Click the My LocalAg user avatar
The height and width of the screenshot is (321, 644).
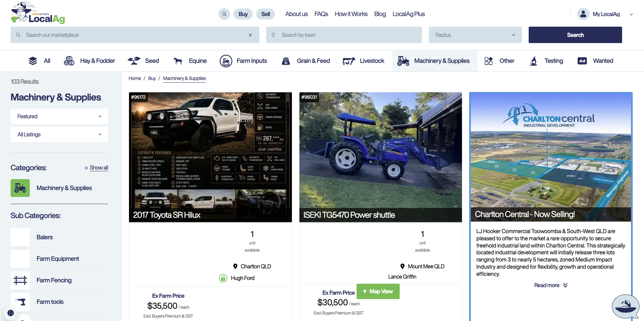pyautogui.click(x=583, y=14)
